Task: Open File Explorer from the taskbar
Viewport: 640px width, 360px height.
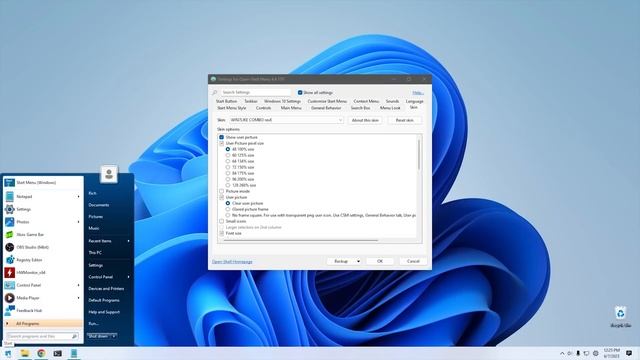Action: [x=25, y=353]
